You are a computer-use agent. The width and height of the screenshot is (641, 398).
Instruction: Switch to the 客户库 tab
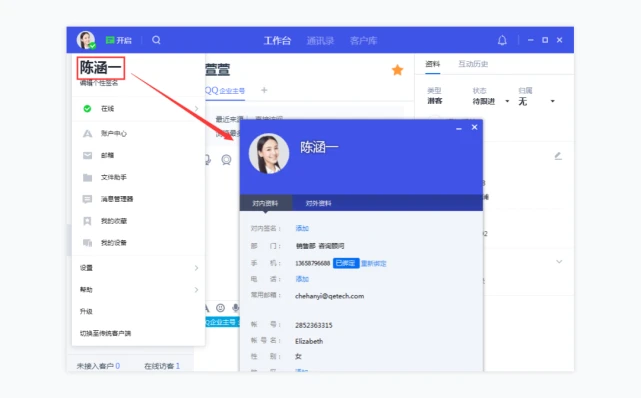click(363, 40)
